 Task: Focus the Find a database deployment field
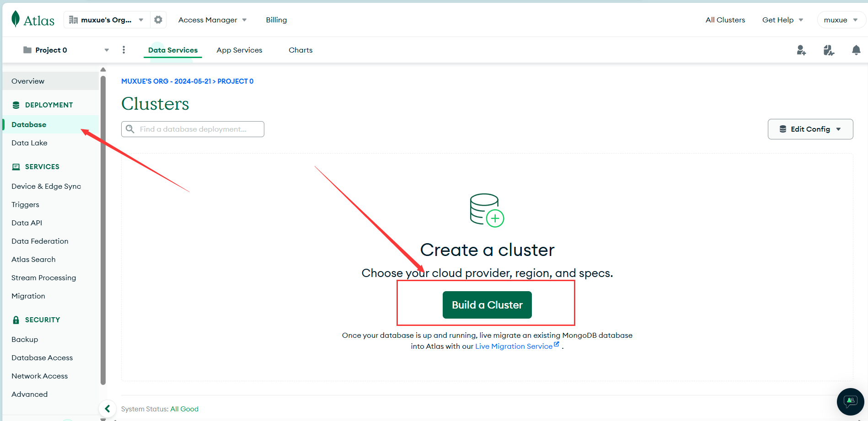pos(193,129)
